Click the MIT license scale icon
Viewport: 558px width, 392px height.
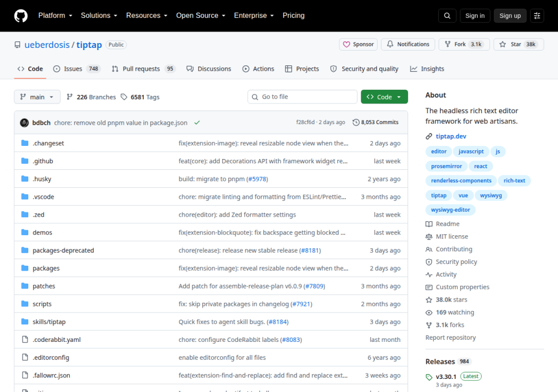(429, 236)
